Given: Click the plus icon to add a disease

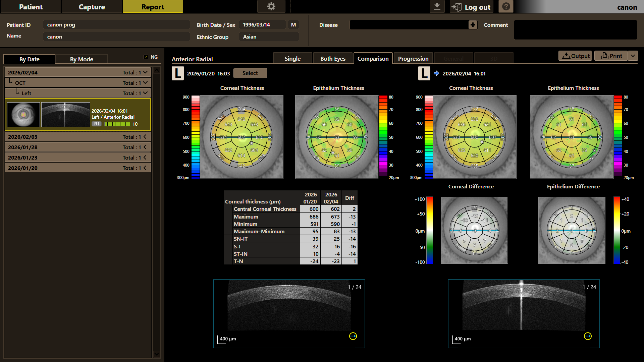Looking at the screenshot, I should click(473, 25).
